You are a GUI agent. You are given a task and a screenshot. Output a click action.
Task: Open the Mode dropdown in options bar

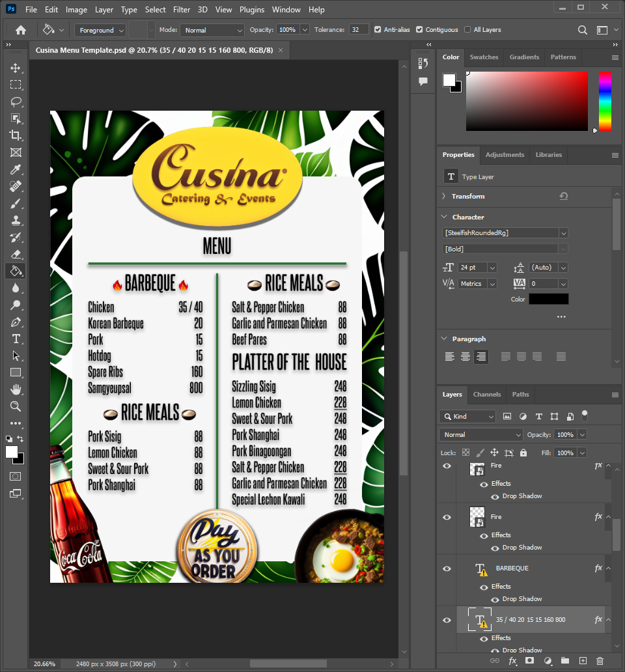213,29
